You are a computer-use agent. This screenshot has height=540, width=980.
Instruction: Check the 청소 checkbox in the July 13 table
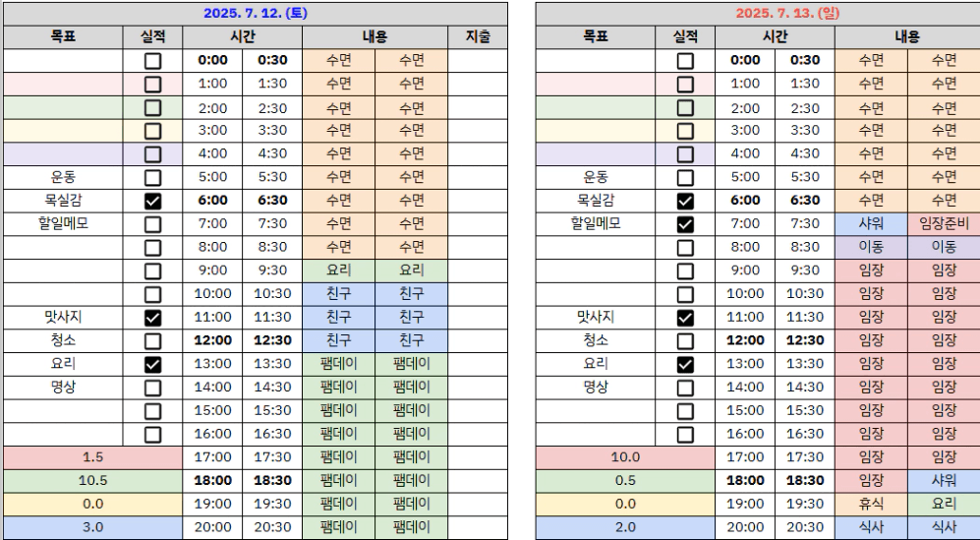point(685,341)
